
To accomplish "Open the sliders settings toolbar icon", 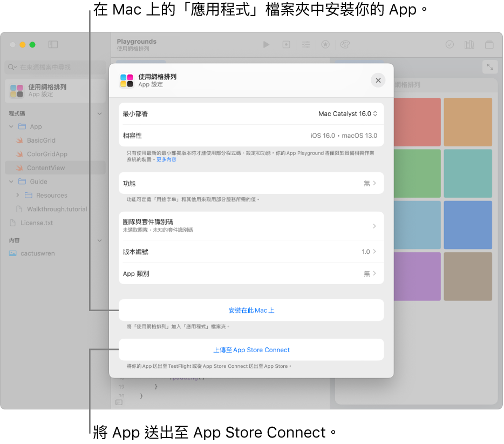I will 306,44.
